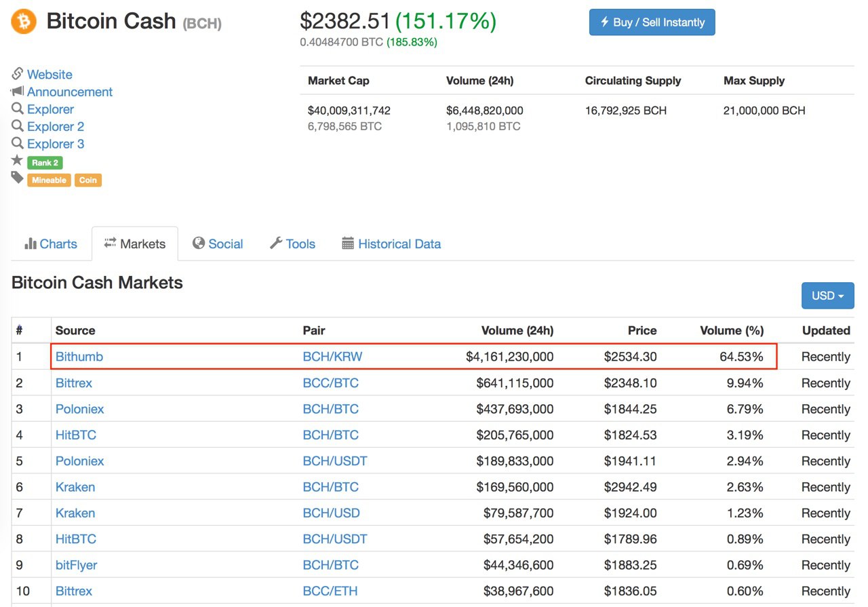This screenshot has height=607, width=868.
Task: Click the star icon next to Rank 2
Action: 18,161
